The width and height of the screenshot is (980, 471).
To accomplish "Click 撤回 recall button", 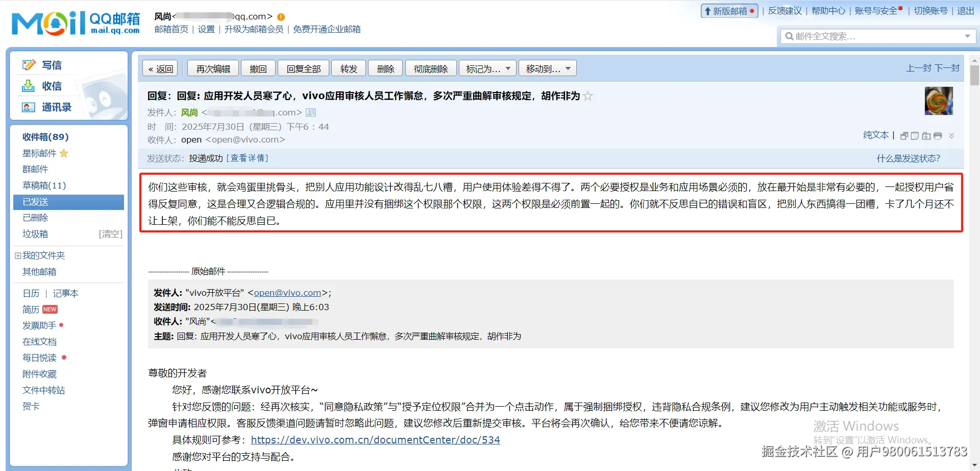I will [x=258, y=68].
